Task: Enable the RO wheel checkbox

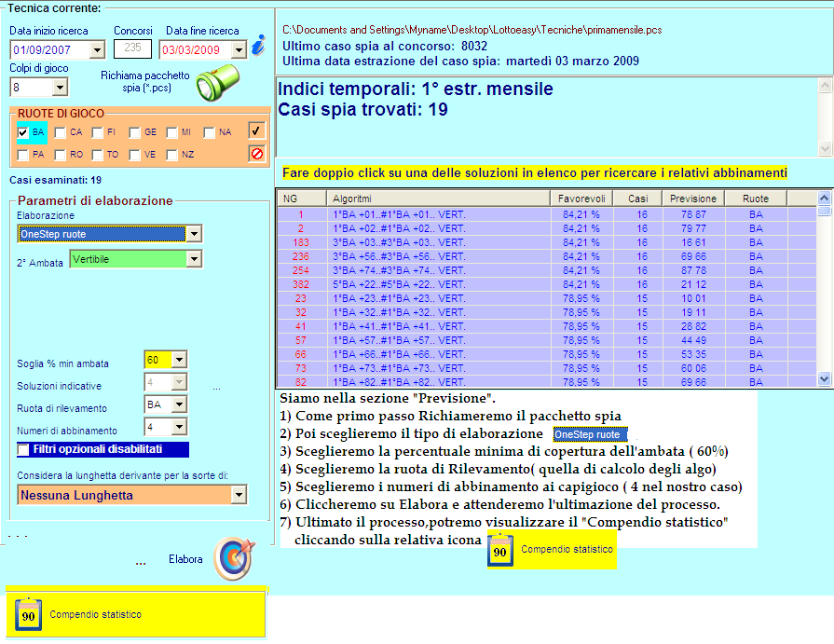Action: pyautogui.click(x=60, y=155)
